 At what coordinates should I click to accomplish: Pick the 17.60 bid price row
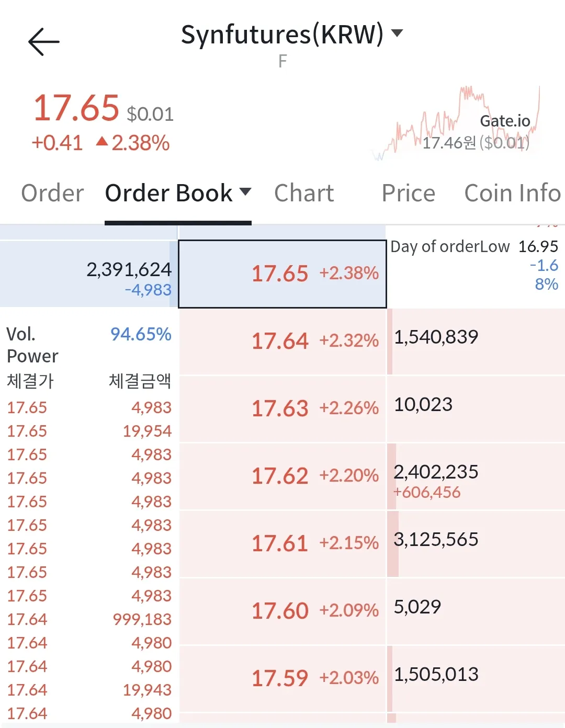click(x=282, y=611)
